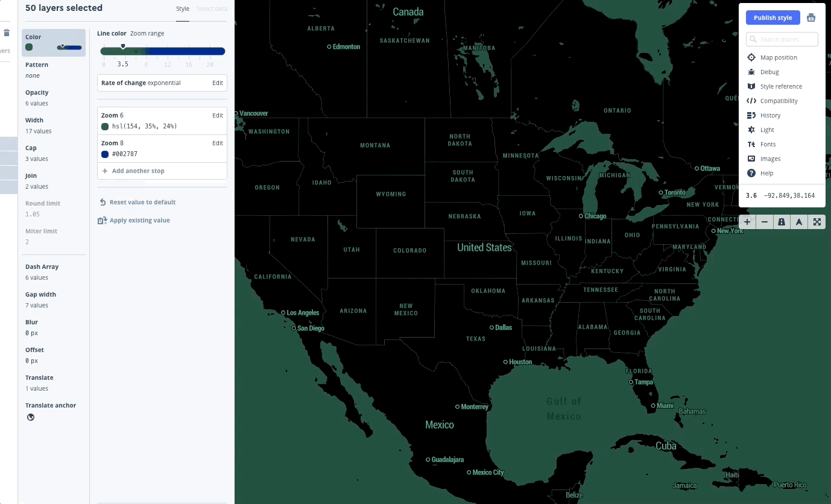831x504 pixels.
Task: Select the Join property
Action: pos(54,181)
